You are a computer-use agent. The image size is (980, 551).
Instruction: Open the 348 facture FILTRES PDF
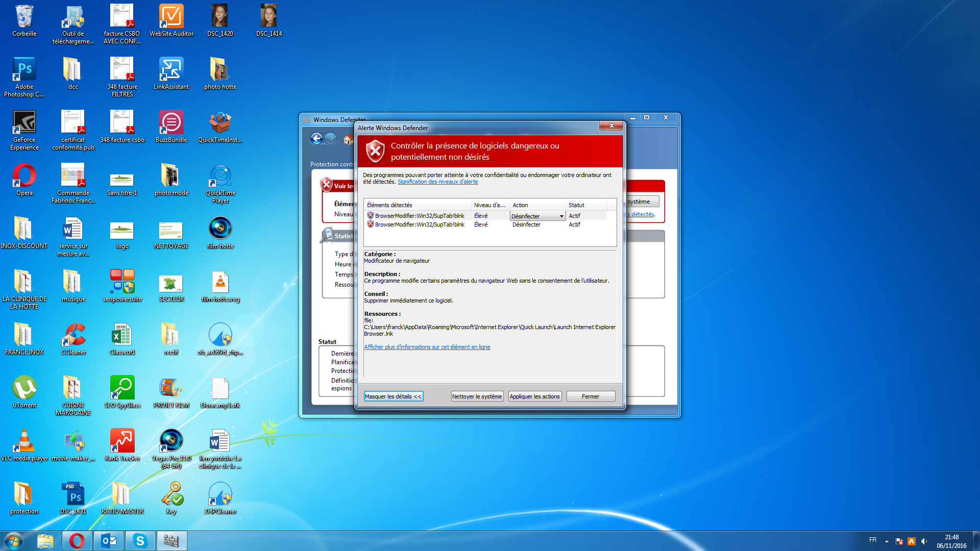[122, 78]
